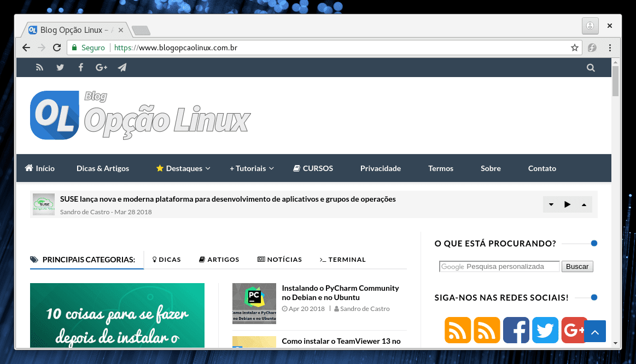Screen dimensions: 636x364
Task: Select the DICAS category tab
Action: click(x=166, y=260)
